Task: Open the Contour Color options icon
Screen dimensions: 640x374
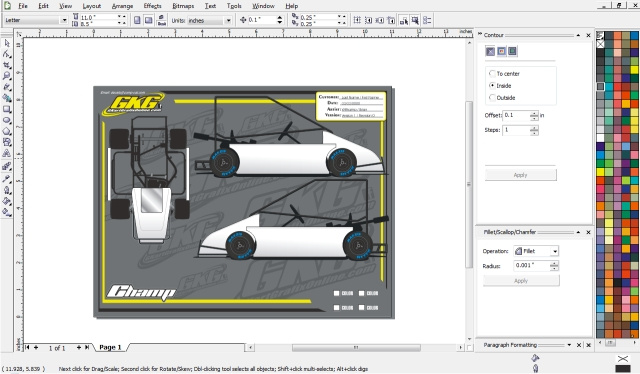Action: pyautogui.click(x=501, y=51)
